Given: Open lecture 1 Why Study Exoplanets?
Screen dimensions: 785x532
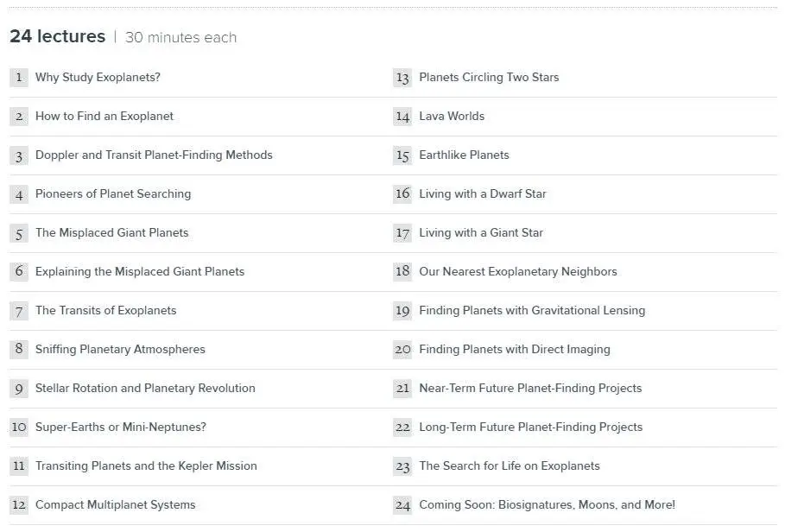Looking at the screenshot, I should [x=98, y=77].
